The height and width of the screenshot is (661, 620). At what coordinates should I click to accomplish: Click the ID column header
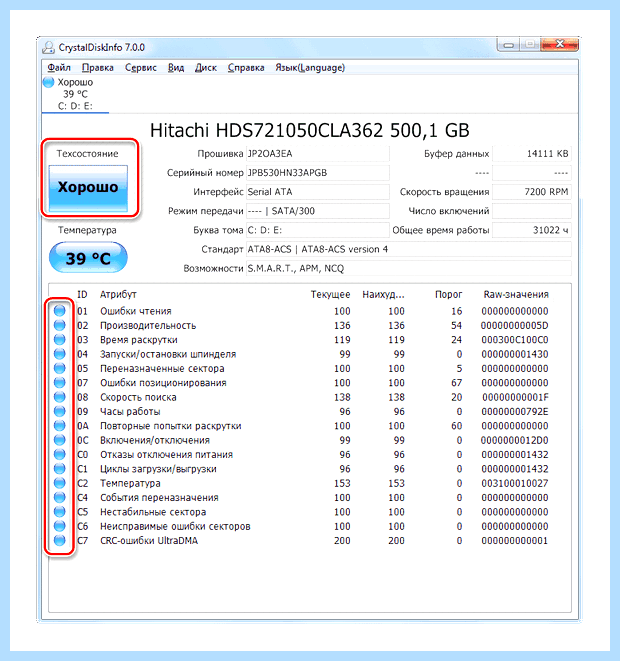pos(82,294)
